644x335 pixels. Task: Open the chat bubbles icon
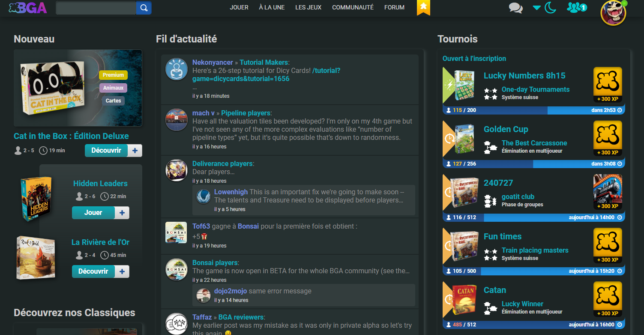tap(516, 7)
